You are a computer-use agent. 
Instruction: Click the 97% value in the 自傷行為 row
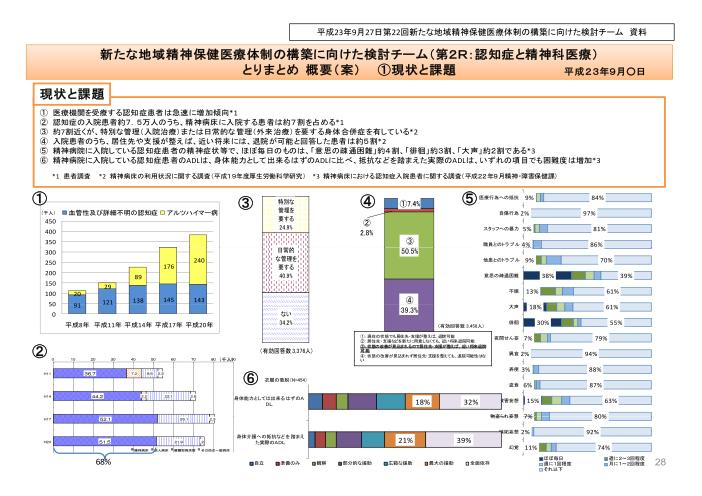[589, 214]
